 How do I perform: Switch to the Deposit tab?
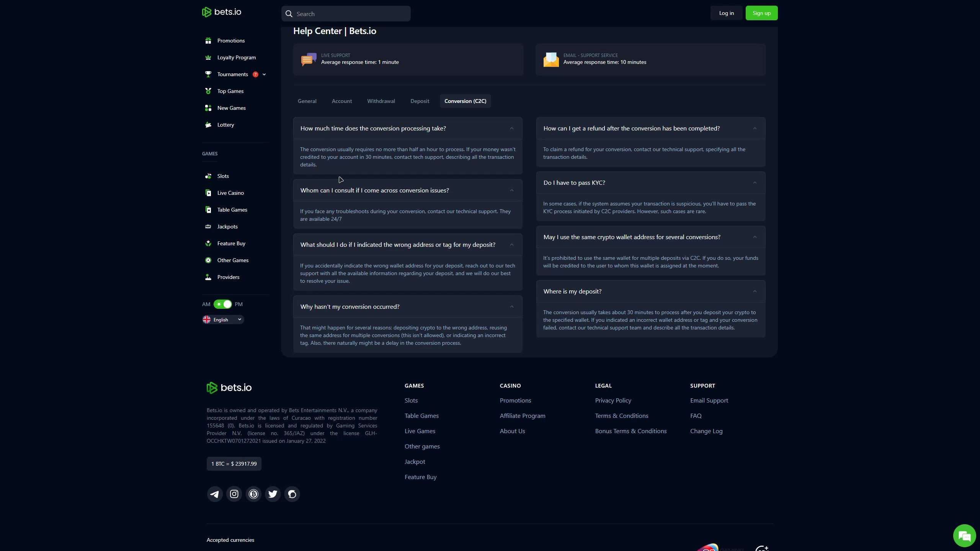click(x=420, y=101)
